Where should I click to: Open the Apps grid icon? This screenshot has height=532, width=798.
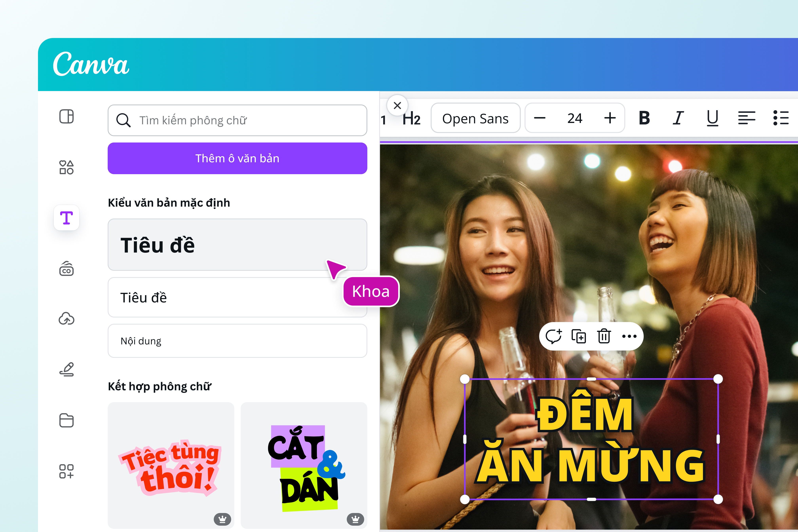coord(66,471)
